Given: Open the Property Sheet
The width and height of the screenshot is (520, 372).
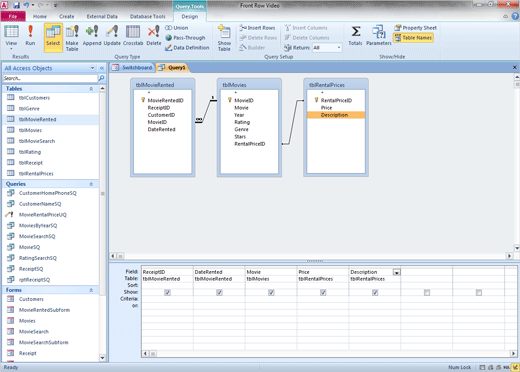Looking at the screenshot, I should [415, 28].
